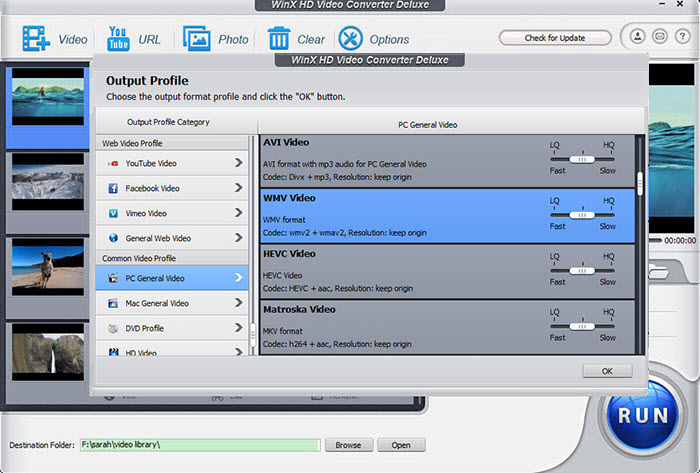Confirm the profile with OK button

pos(607,371)
